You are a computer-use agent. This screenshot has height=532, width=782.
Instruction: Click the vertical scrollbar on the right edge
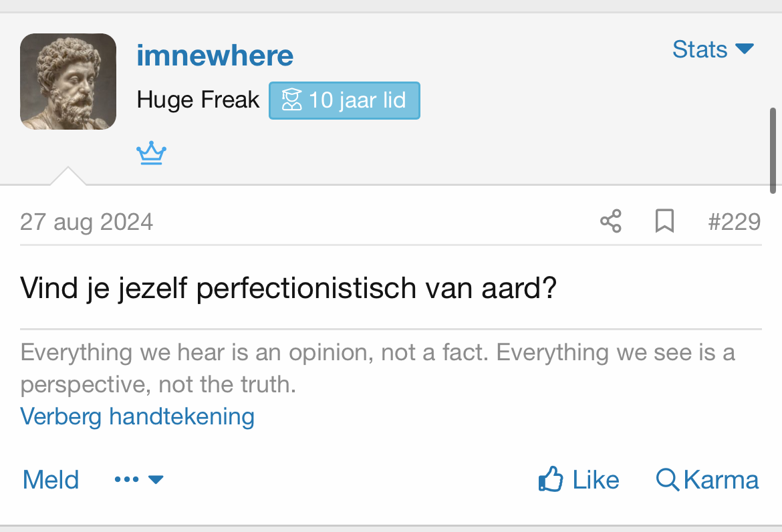click(773, 150)
